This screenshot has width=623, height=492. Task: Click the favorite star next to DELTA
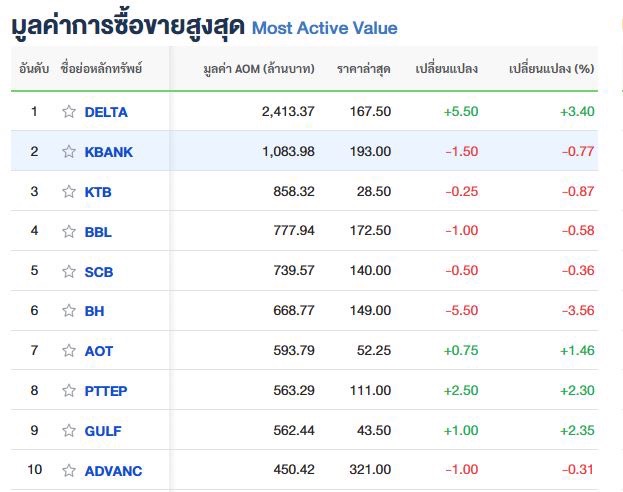pos(69,112)
